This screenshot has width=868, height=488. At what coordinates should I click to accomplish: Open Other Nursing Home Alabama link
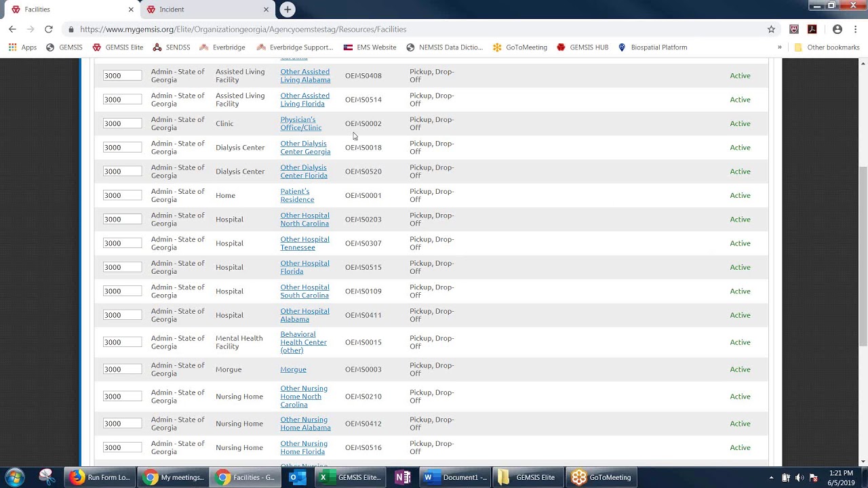pyautogui.click(x=305, y=424)
